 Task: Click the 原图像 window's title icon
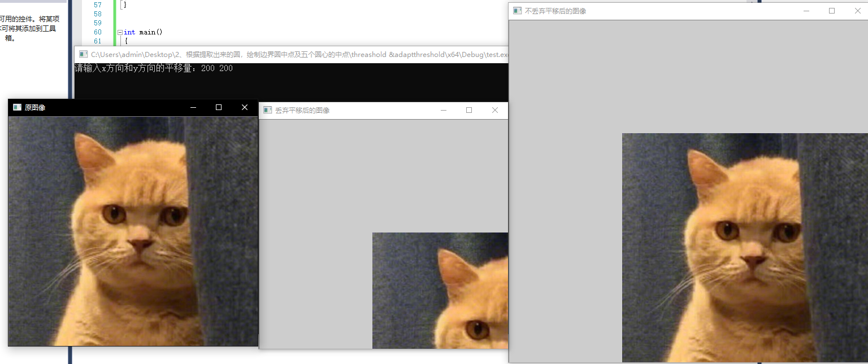point(17,107)
